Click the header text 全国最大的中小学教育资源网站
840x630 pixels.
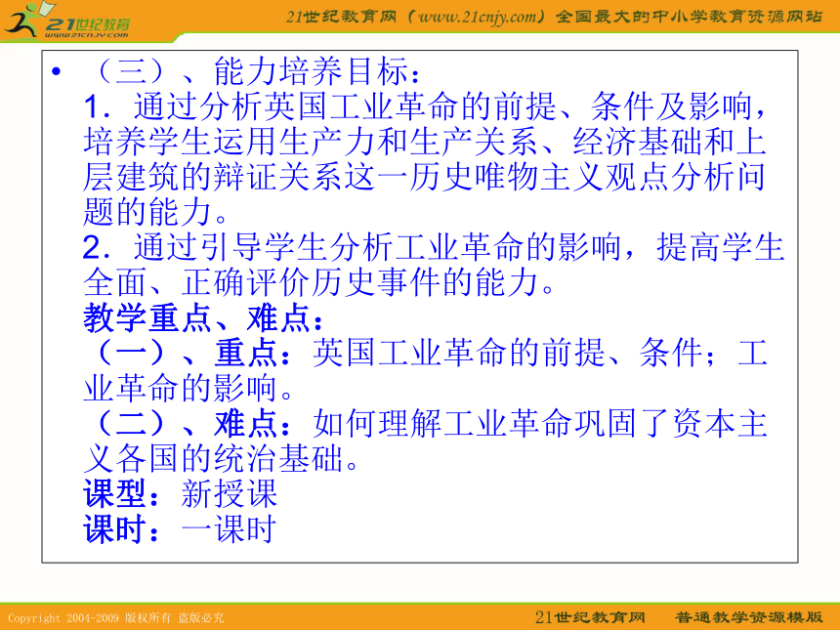coord(689,18)
